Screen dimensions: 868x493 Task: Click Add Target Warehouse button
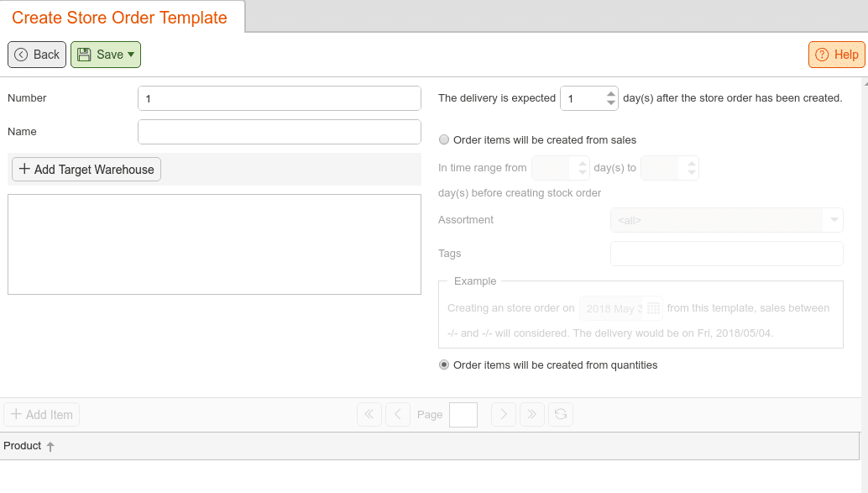(86, 170)
